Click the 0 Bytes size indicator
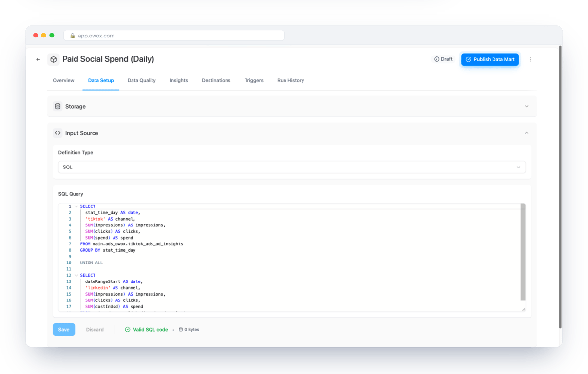This screenshot has width=588, height=374. pyautogui.click(x=189, y=330)
